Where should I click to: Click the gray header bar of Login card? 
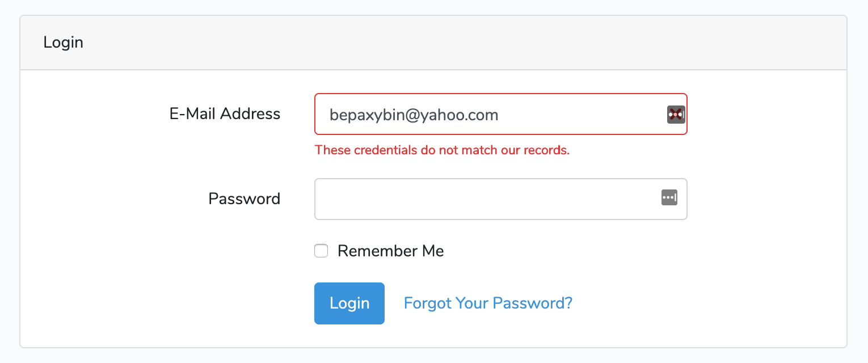point(433,43)
